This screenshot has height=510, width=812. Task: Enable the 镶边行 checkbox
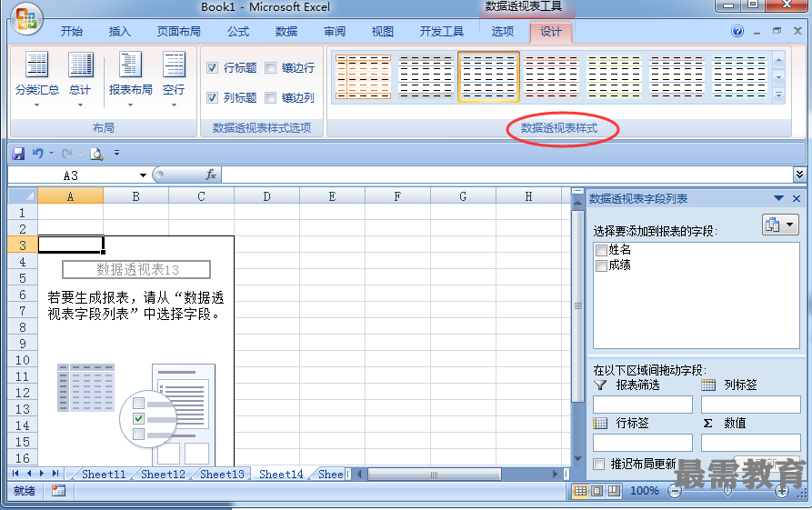(270, 68)
